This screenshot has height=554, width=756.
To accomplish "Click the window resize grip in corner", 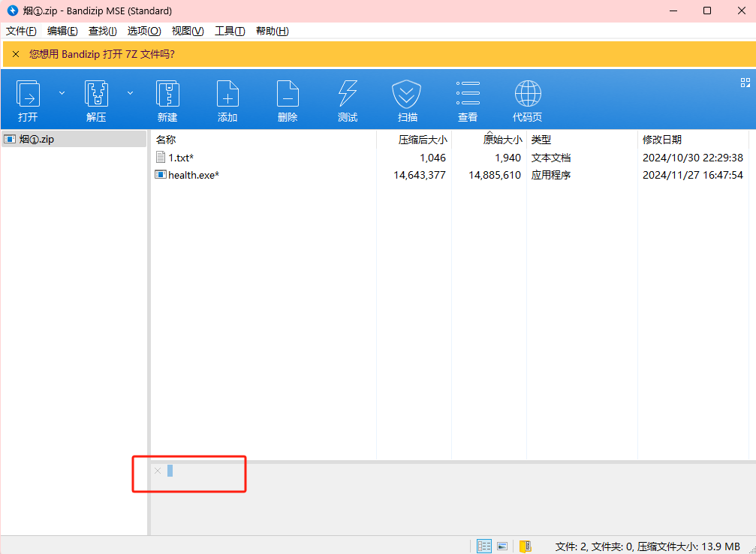I will coord(752,550).
